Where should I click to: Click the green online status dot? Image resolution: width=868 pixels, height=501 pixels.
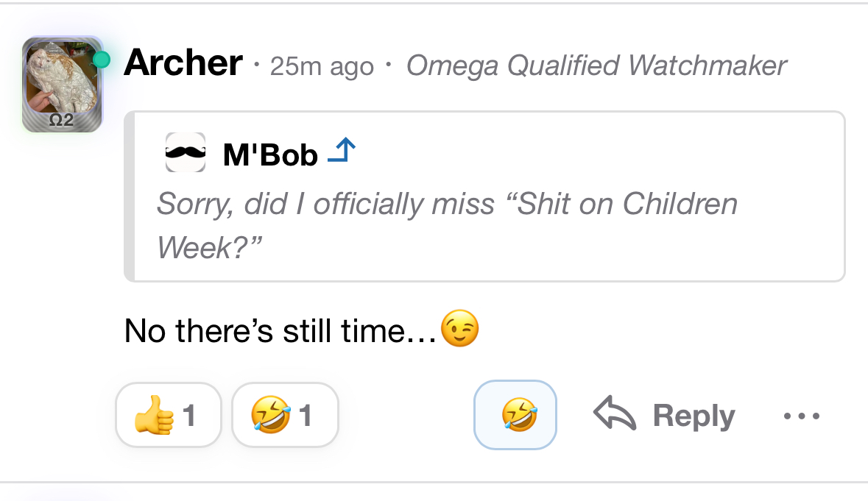coord(102,60)
